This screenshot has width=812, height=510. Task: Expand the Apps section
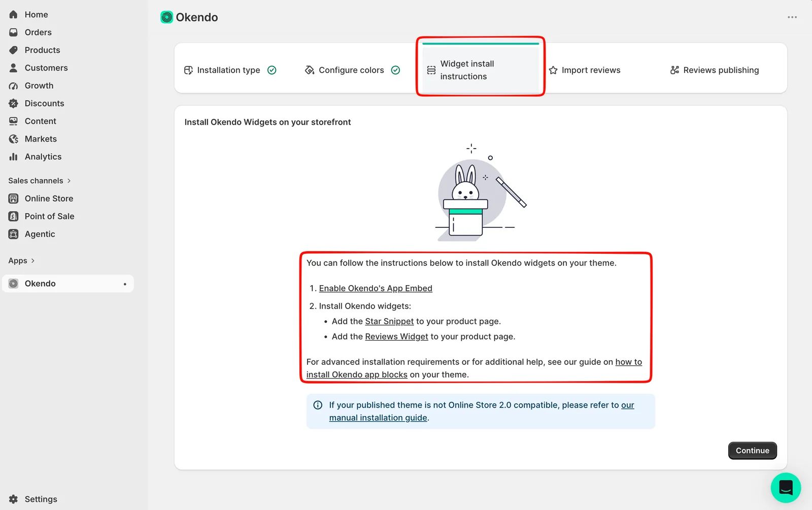(x=22, y=261)
